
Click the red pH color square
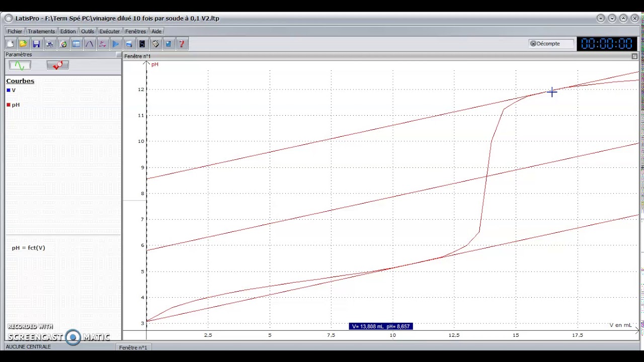click(x=8, y=105)
